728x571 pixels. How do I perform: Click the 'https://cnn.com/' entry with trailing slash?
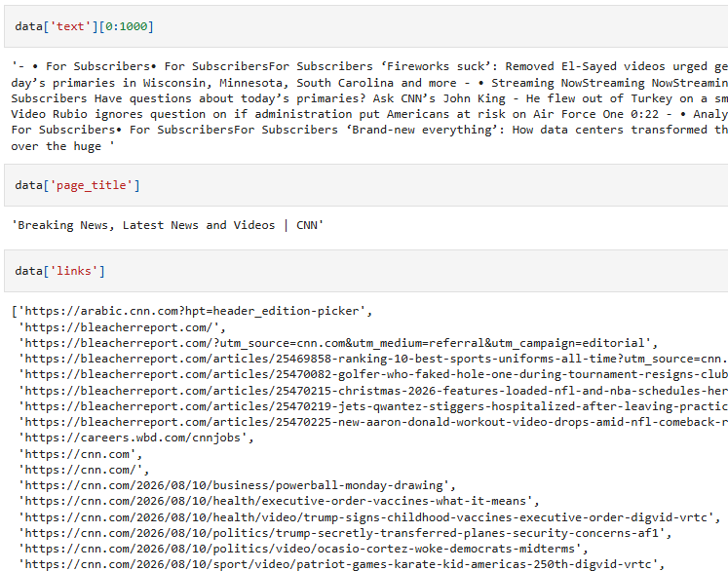tap(84, 470)
